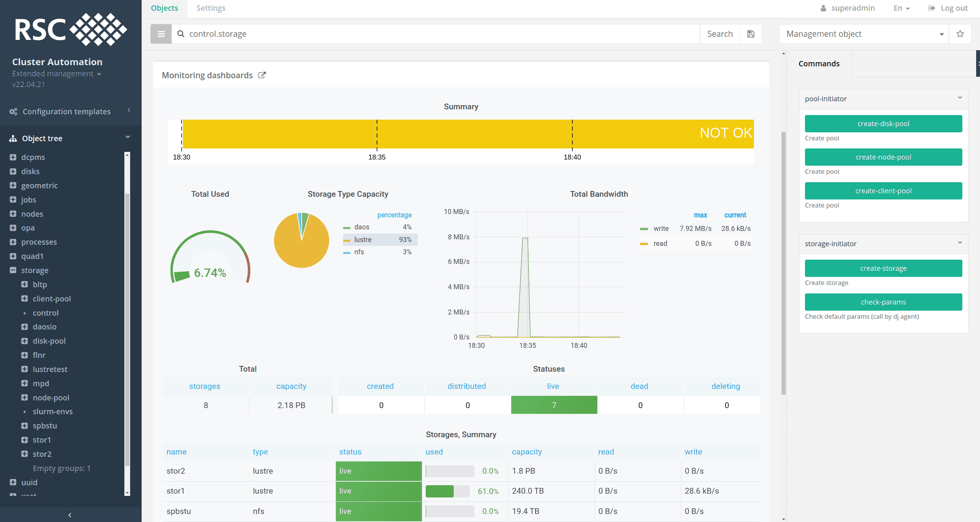The image size is (980, 522).
Task: Switch to the Settings tab
Action: 211,8
